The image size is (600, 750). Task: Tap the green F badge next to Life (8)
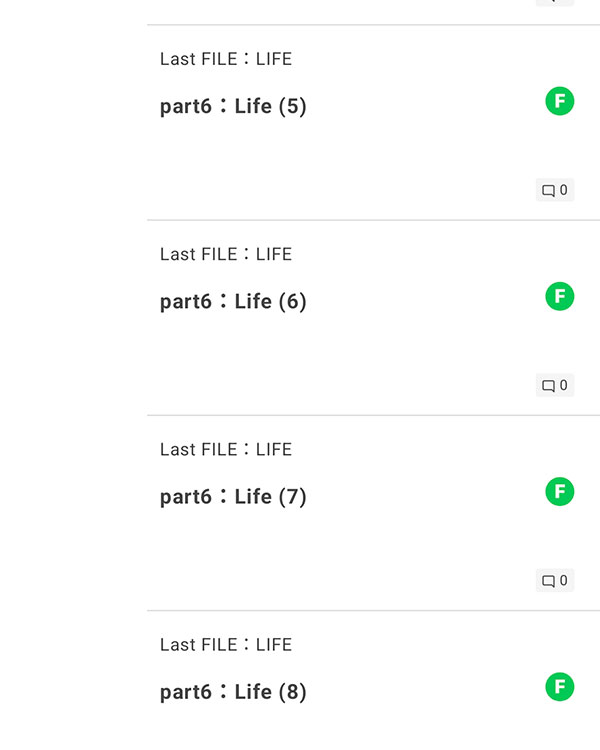pyautogui.click(x=560, y=686)
